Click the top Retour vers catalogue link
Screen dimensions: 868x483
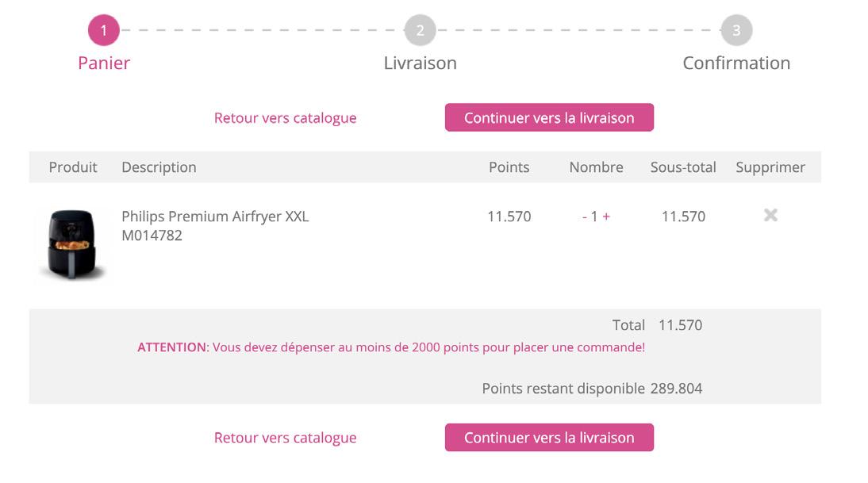285,118
